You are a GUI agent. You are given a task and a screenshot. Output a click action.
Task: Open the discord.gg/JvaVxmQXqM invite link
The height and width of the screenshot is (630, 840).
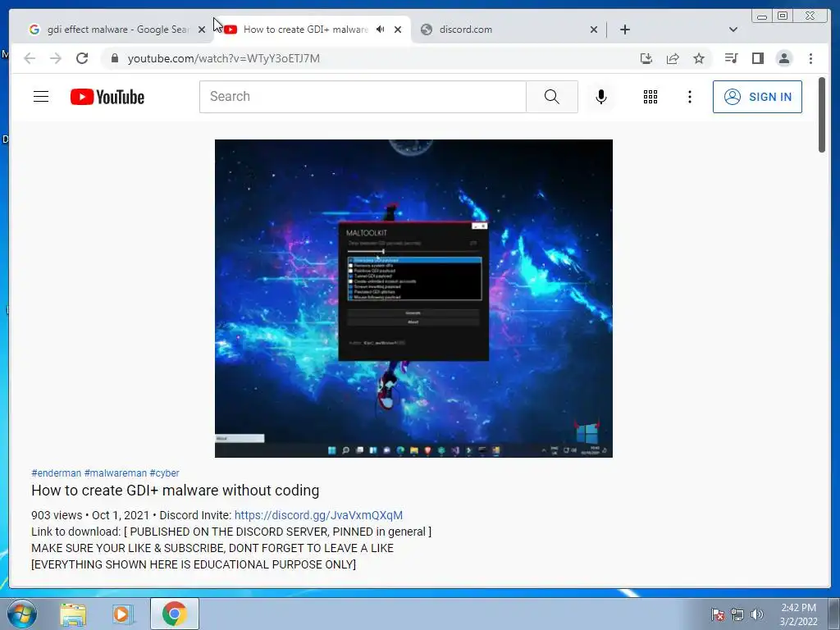click(x=319, y=515)
